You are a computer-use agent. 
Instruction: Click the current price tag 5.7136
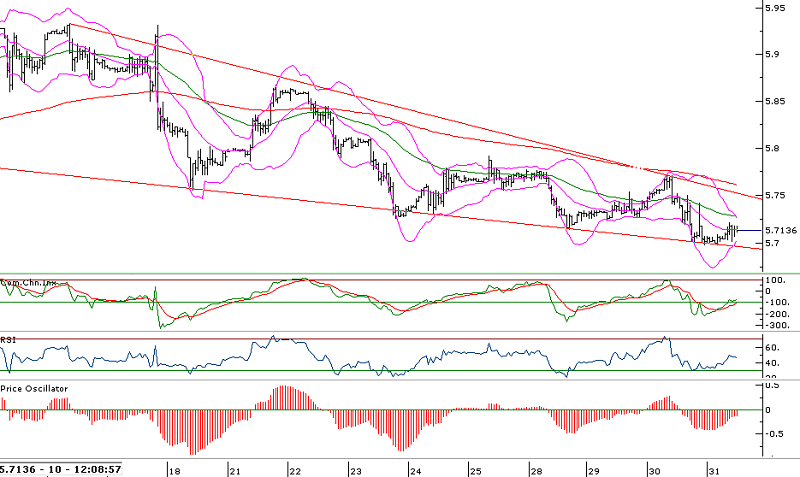point(781,231)
